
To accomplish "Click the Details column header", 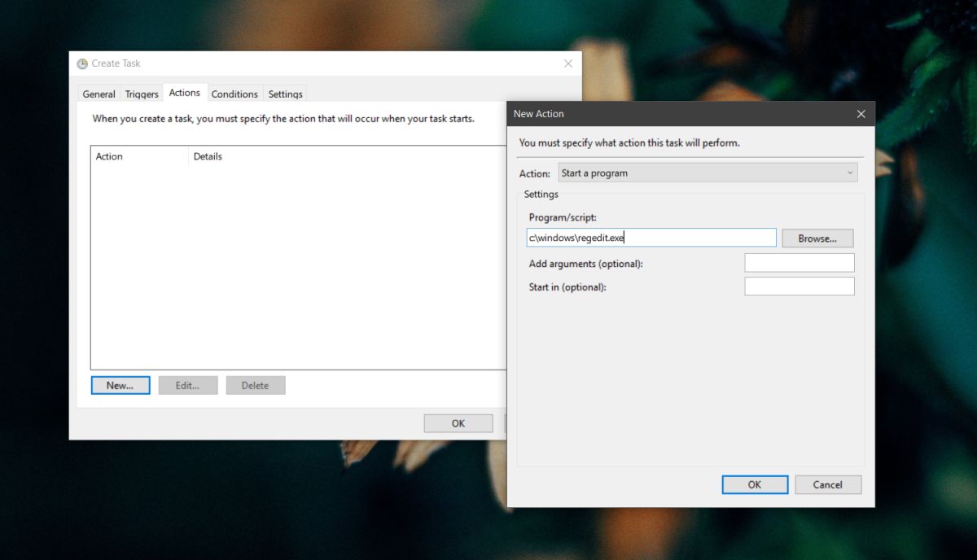I will pos(347,156).
